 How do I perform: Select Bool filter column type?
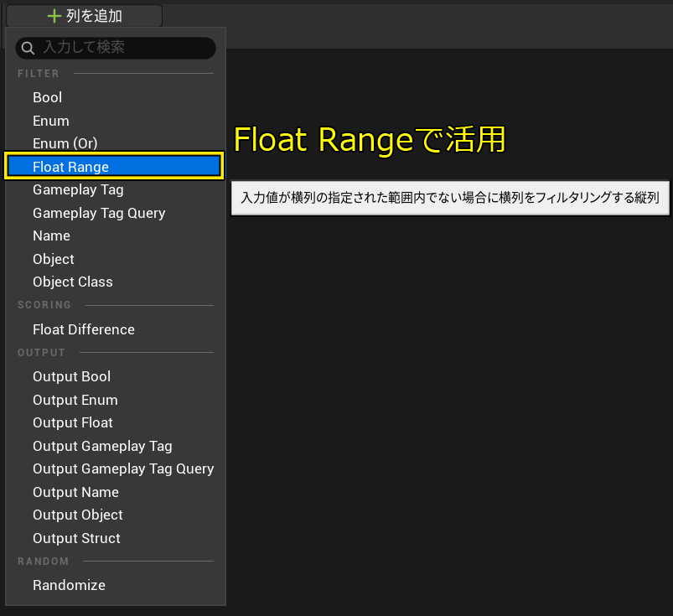pos(116,97)
